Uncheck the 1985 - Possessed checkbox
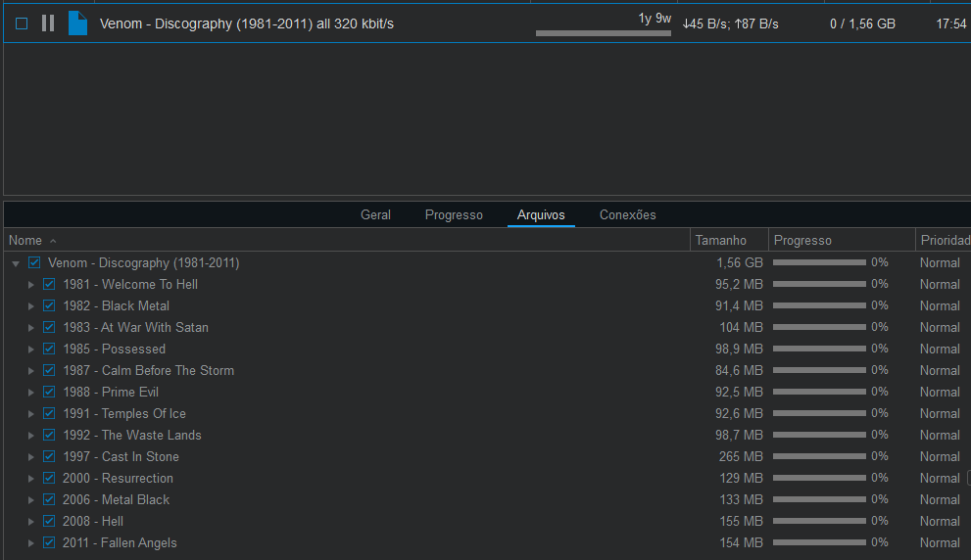 [x=49, y=349]
